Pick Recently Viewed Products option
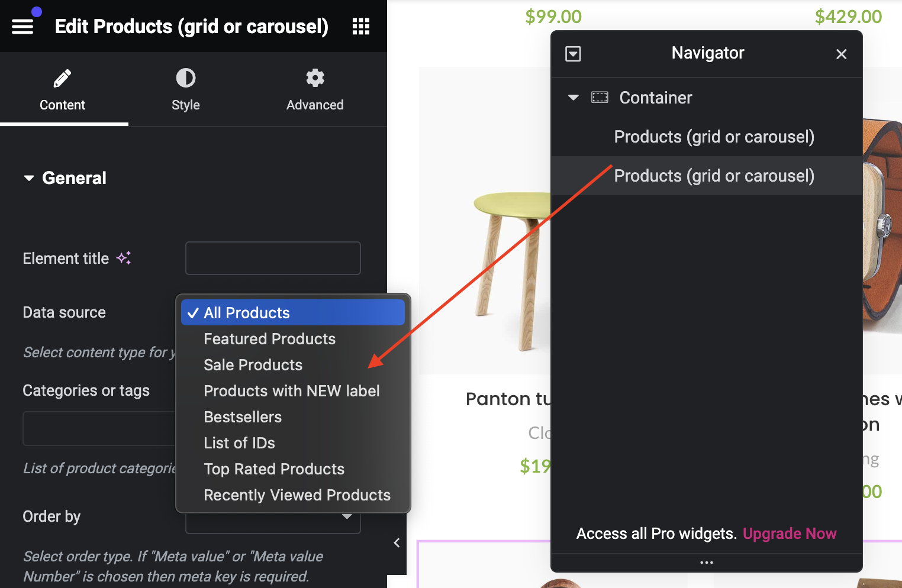Viewport: 902px width, 588px height. point(297,495)
